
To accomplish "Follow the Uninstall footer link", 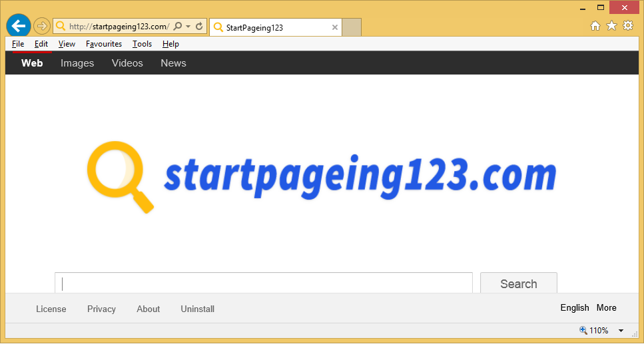I will (197, 309).
